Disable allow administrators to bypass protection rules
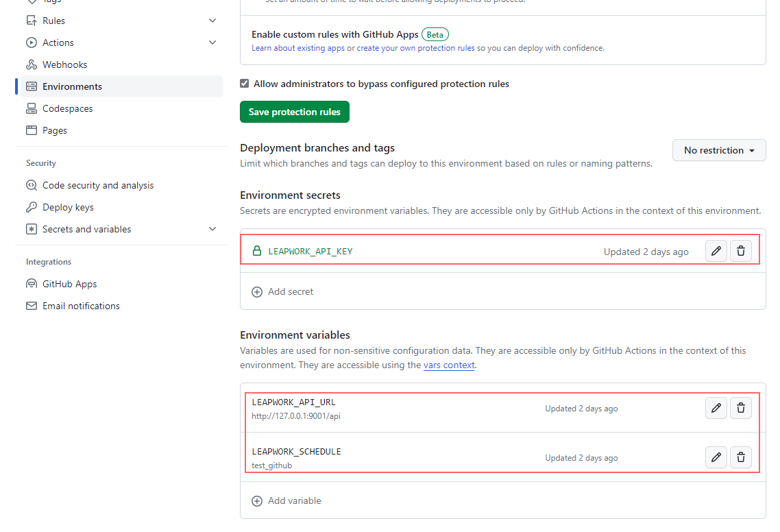The image size is (780, 532). [244, 83]
